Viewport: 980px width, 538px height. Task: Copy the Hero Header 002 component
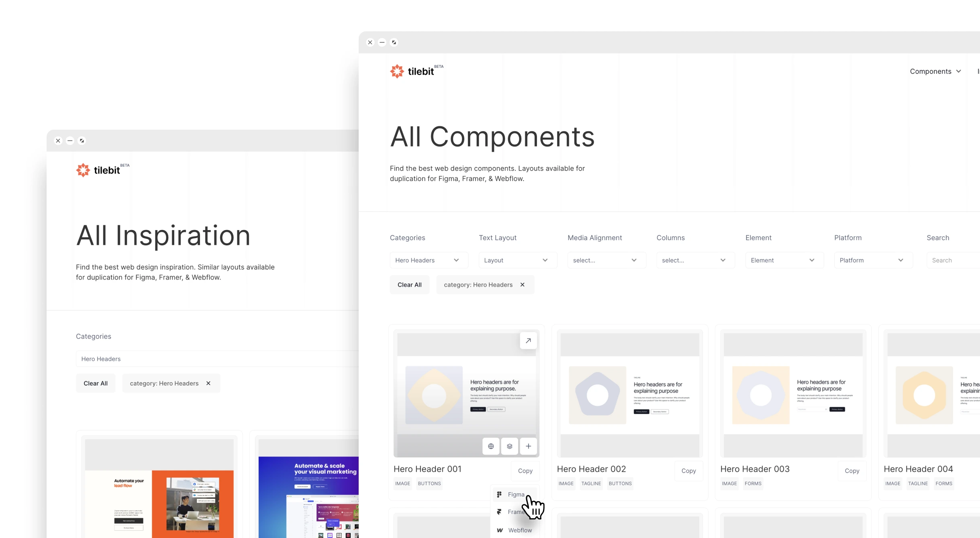coord(688,471)
